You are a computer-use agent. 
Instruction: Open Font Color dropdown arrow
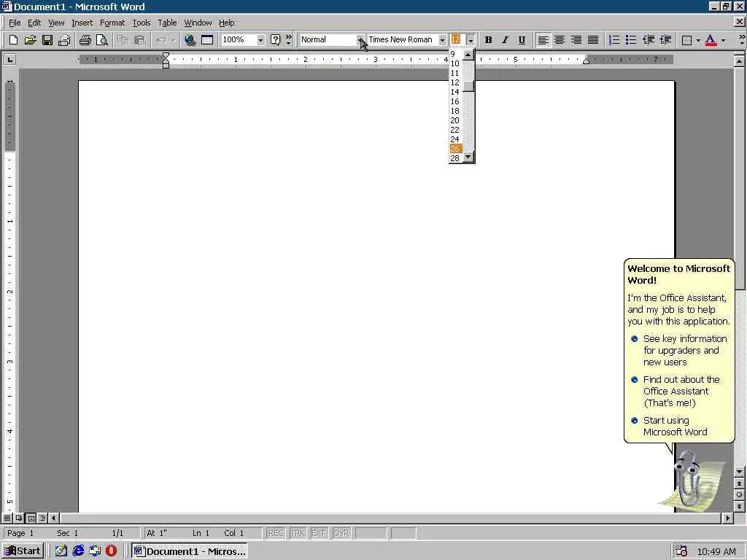723,40
